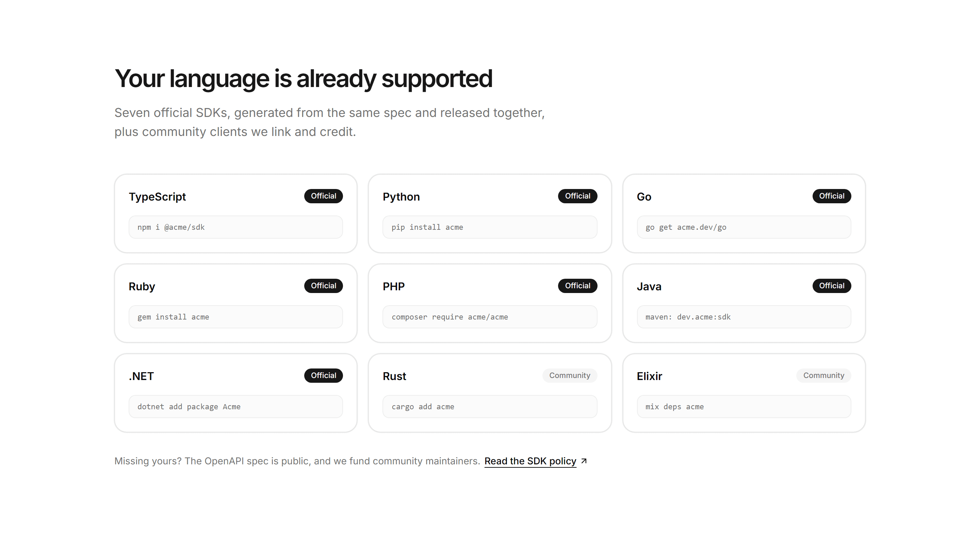Open the Read the SDK policy link
This screenshot has width=980, height=533.
coord(530,461)
